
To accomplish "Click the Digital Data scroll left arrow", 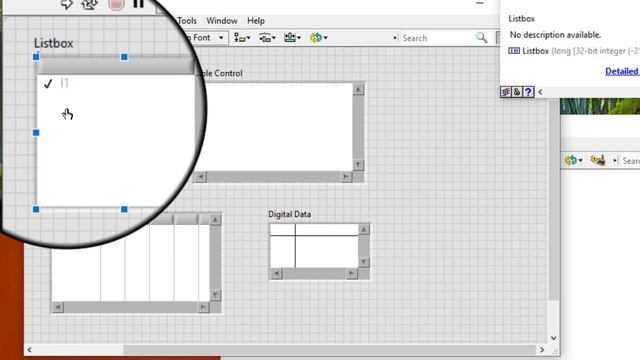I will coord(276,273).
